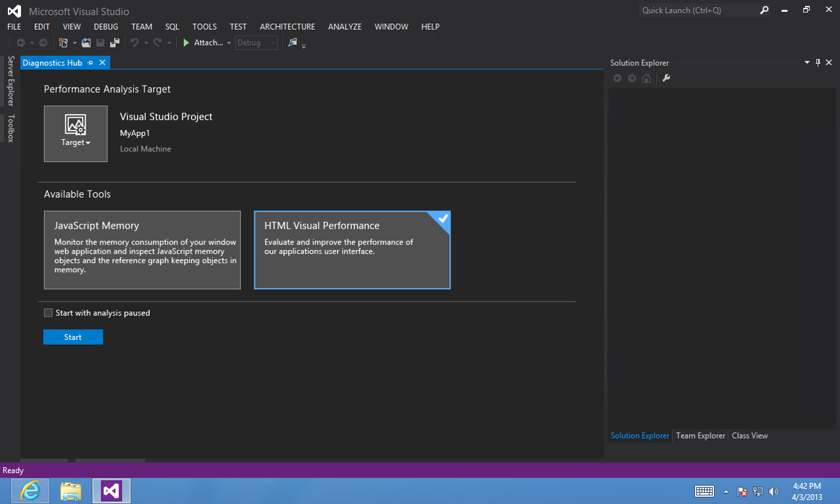The height and width of the screenshot is (504, 840).
Task: Open the TEAM menu
Action: [142, 27]
